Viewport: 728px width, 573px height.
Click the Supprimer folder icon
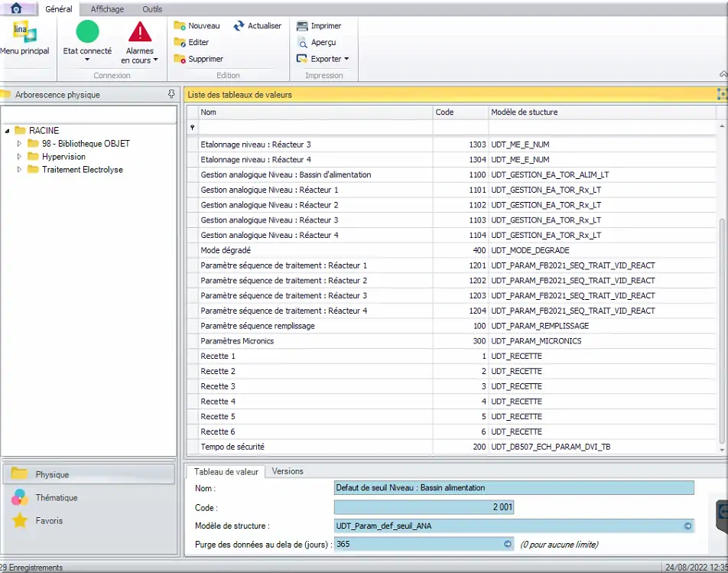point(180,59)
